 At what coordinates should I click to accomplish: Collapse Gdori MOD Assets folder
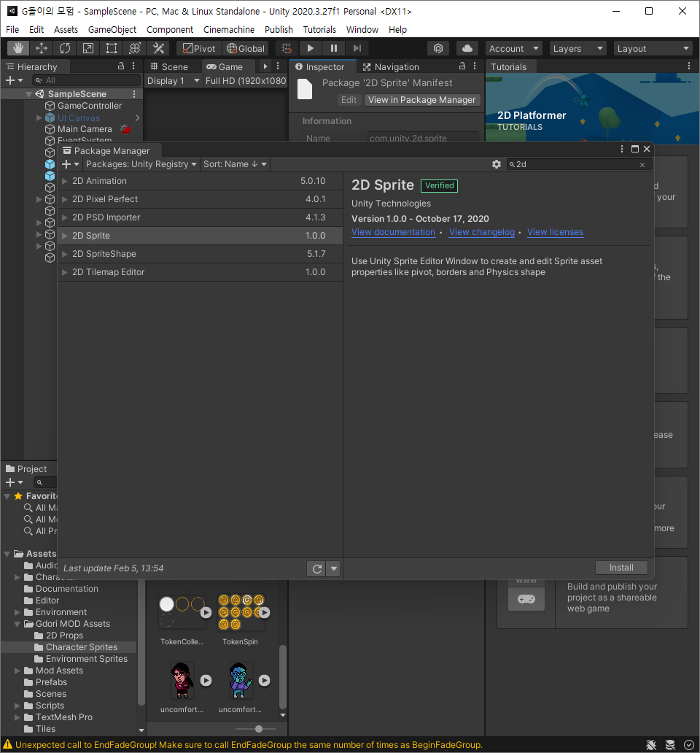pyautogui.click(x=17, y=624)
